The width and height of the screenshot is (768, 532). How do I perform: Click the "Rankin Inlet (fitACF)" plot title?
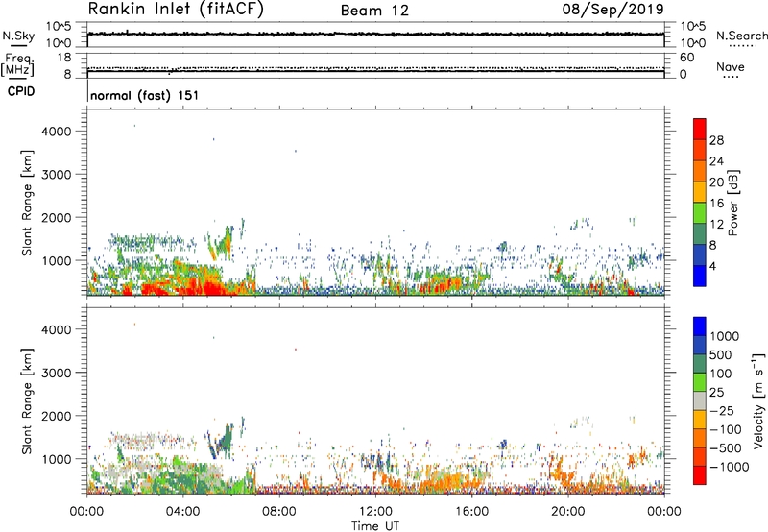(176, 9)
